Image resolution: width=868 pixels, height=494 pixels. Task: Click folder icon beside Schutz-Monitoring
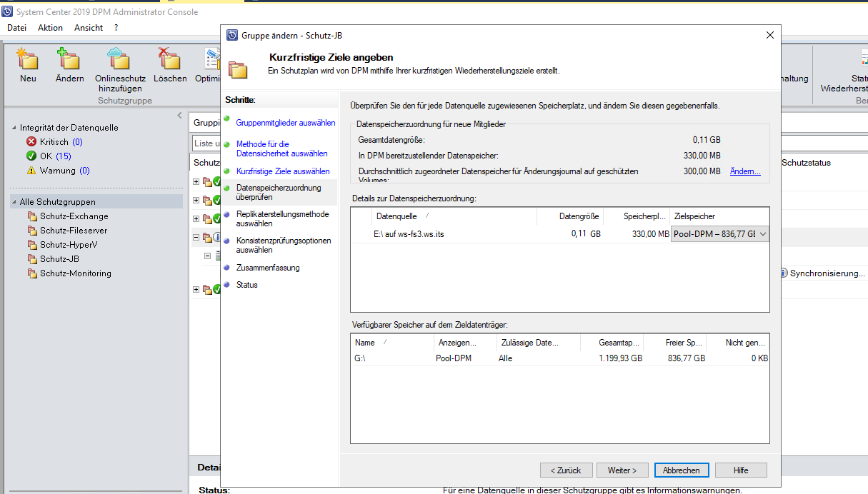32,273
